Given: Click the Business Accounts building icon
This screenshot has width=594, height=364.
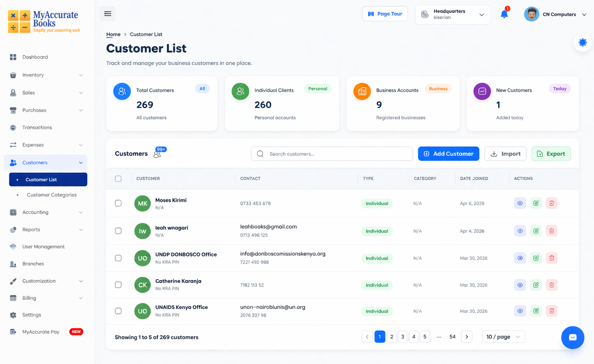Looking at the screenshot, I should tap(362, 91).
